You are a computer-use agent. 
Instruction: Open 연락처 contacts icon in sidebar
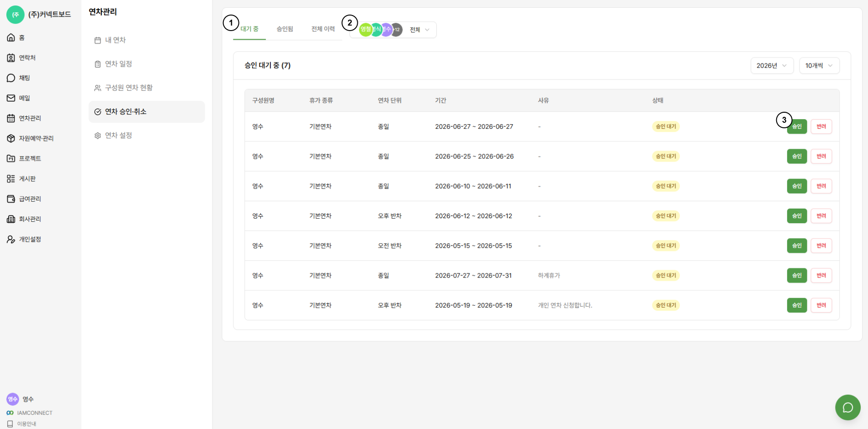coord(11,58)
